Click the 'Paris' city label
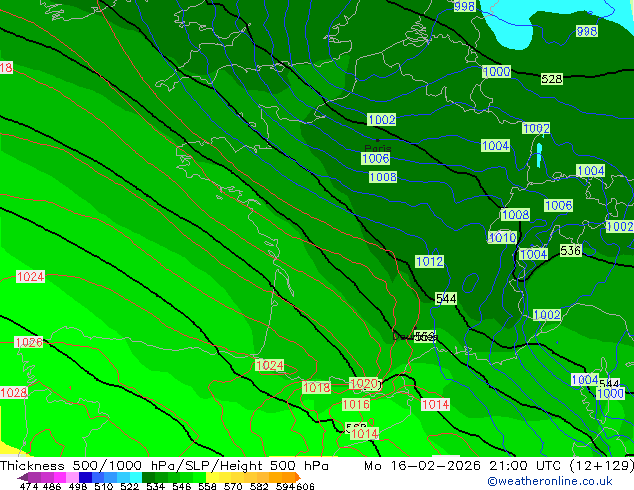The image size is (634, 490). (378, 148)
